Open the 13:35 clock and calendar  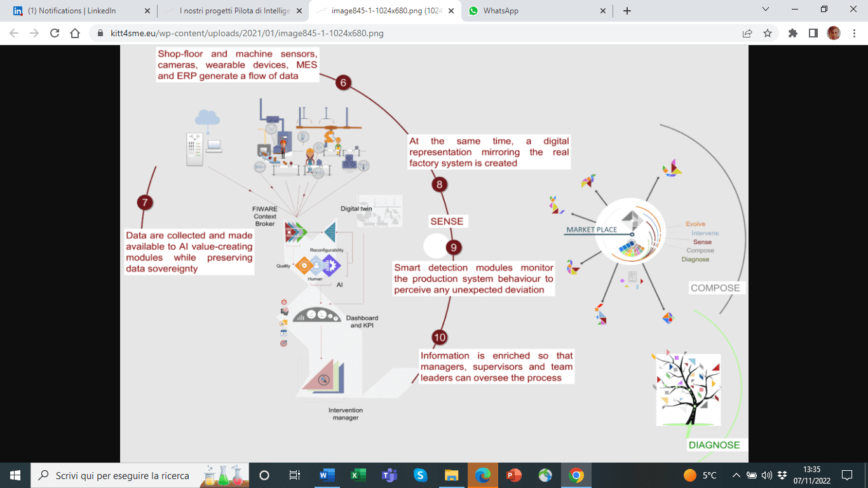[811, 475]
